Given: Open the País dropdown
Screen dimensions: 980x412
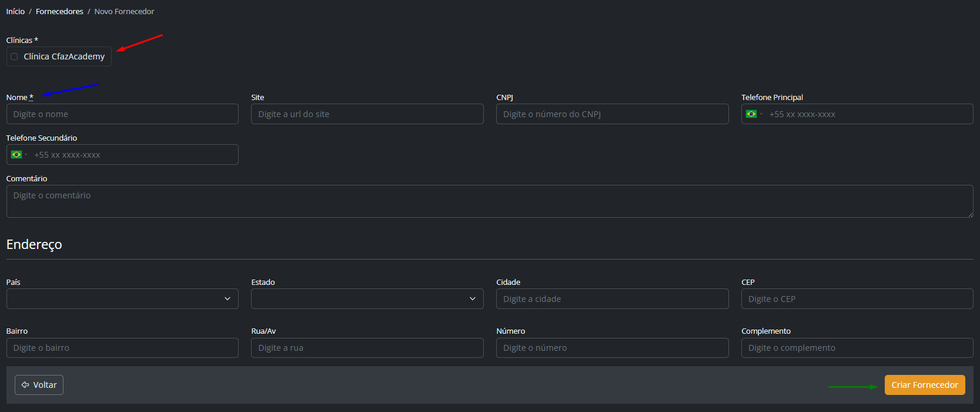Looking at the screenshot, I should [122, 299].
